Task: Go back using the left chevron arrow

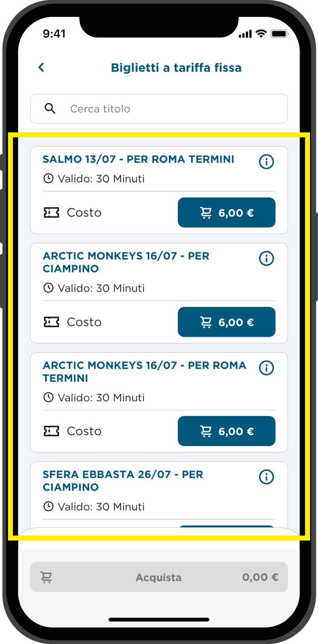Action: pyautogui.click(x=41, y=67)
